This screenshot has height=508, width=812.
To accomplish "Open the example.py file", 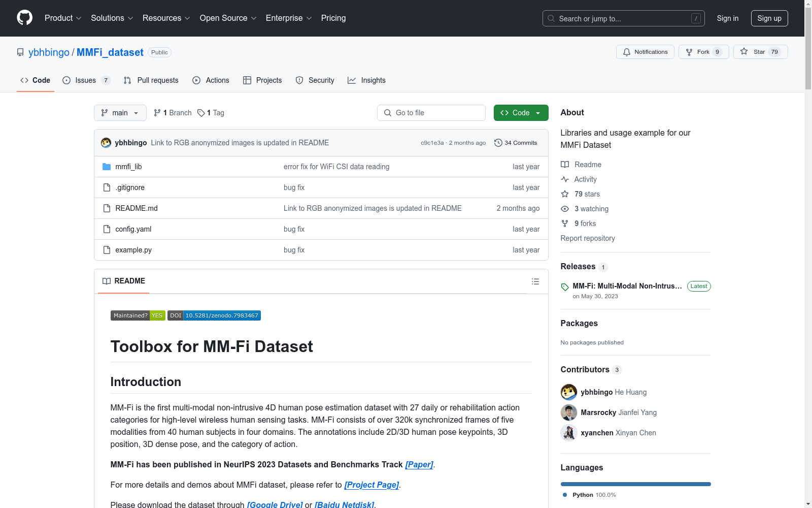I will tap(133, 250).
